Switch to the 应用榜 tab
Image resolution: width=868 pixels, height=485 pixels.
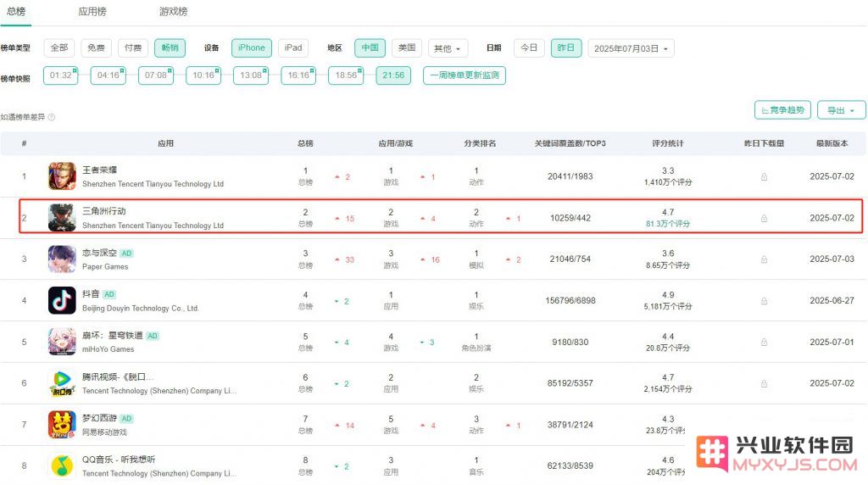pyautogui.click(x=92, y=12)
